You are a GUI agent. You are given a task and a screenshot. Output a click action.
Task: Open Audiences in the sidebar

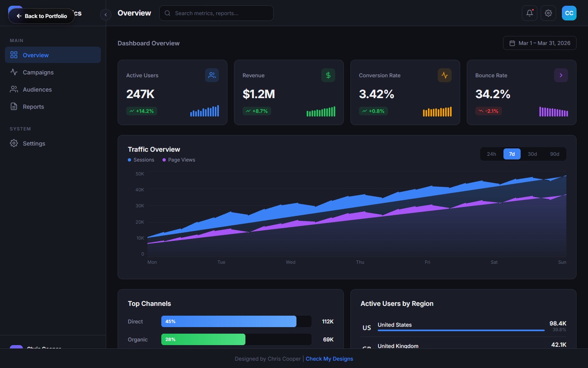(x=53, y=89)
